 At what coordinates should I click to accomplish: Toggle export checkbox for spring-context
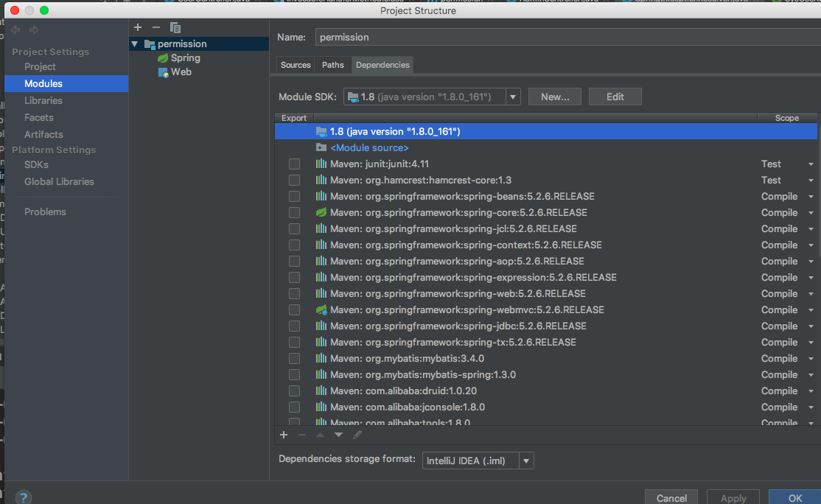click(x=294, y=245)
